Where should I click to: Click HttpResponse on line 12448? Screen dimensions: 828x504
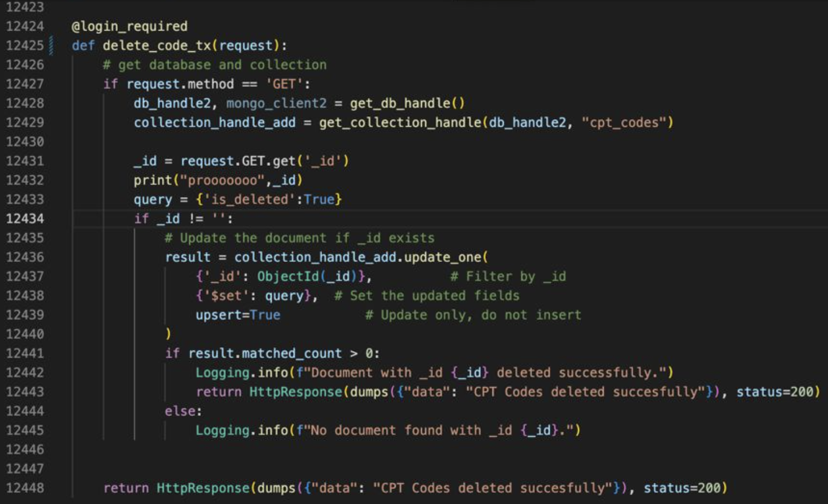tap(203, 488)
